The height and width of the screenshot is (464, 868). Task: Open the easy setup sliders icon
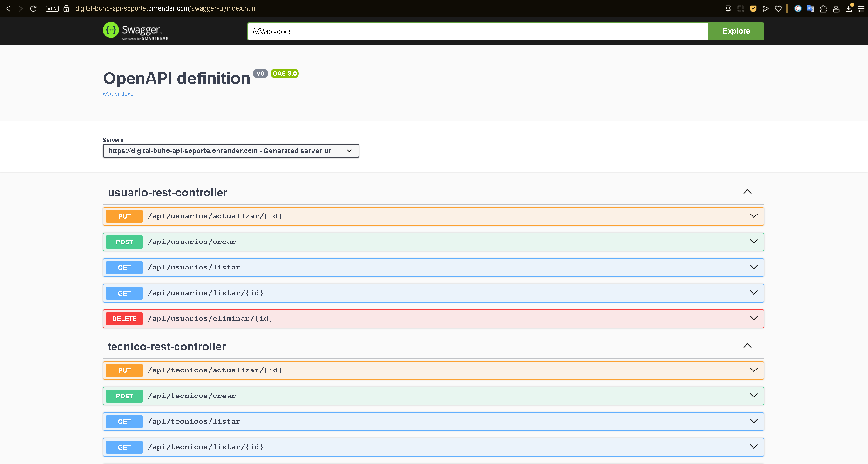861,8
